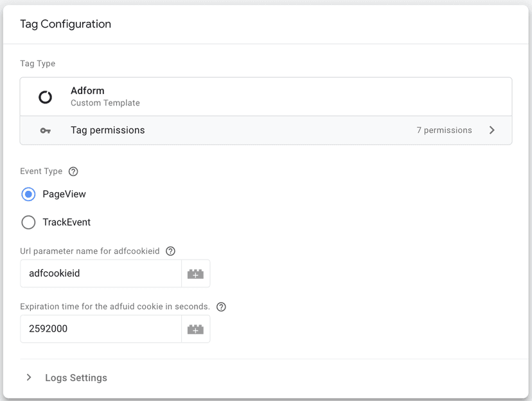The width and height of the screenshot is (532, 401).
Task: Select the PageView radio button
Action: 28,193
